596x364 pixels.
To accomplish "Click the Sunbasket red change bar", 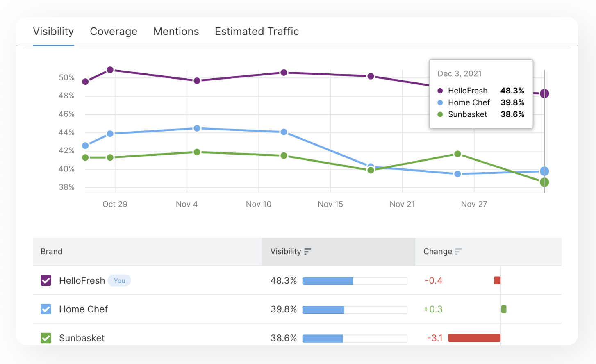I will pos(474,338).
